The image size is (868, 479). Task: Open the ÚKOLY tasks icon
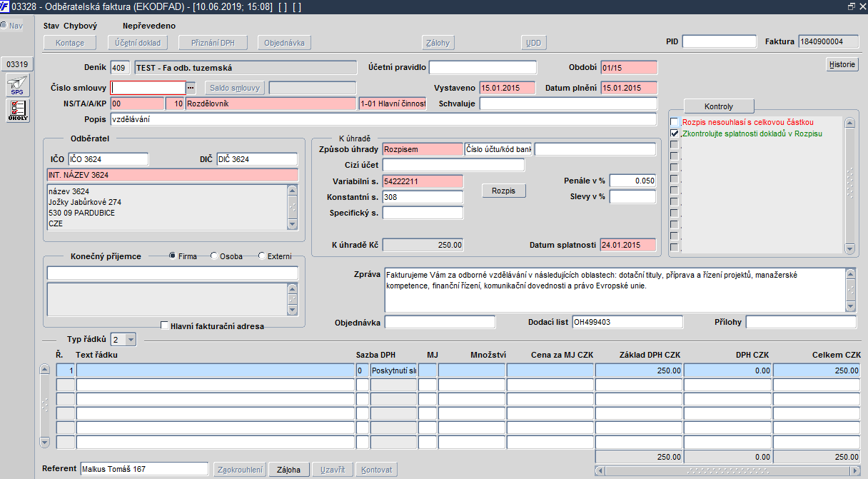click(17, 111)
